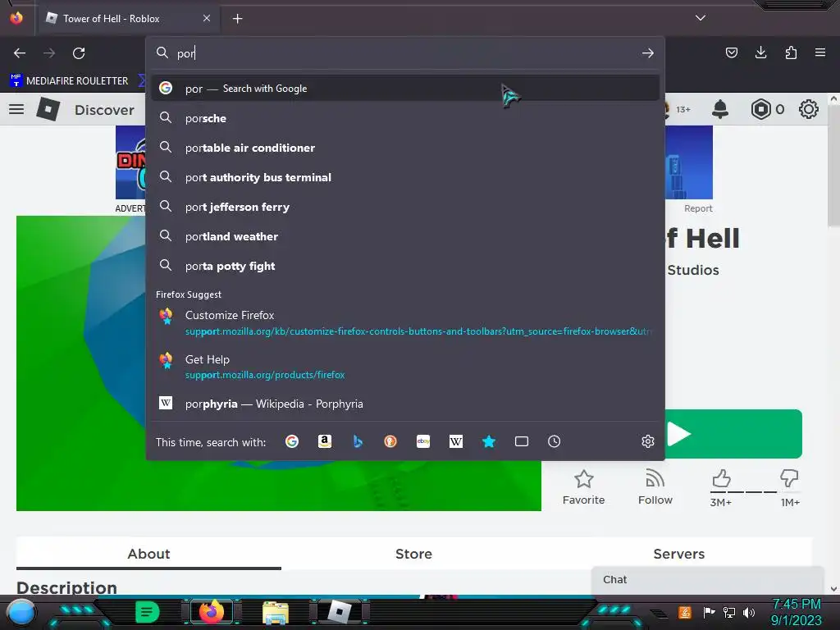Click the Roblox logo home icon

[48, 109]
